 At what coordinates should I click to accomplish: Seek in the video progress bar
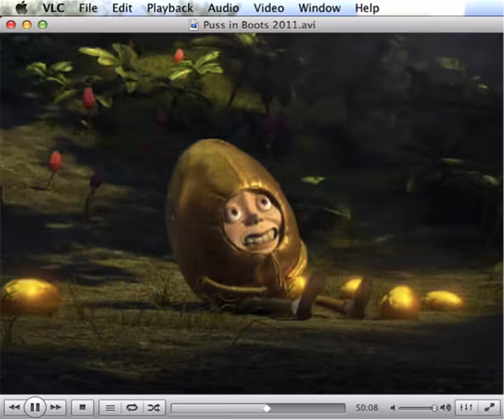tap(258, 408)
